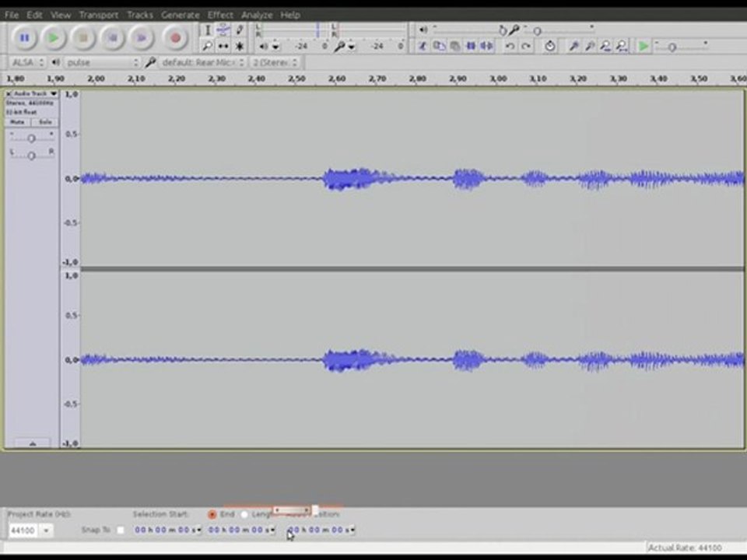
Task: Stop playback with the Stop button
Action: [x=83, y=37]
